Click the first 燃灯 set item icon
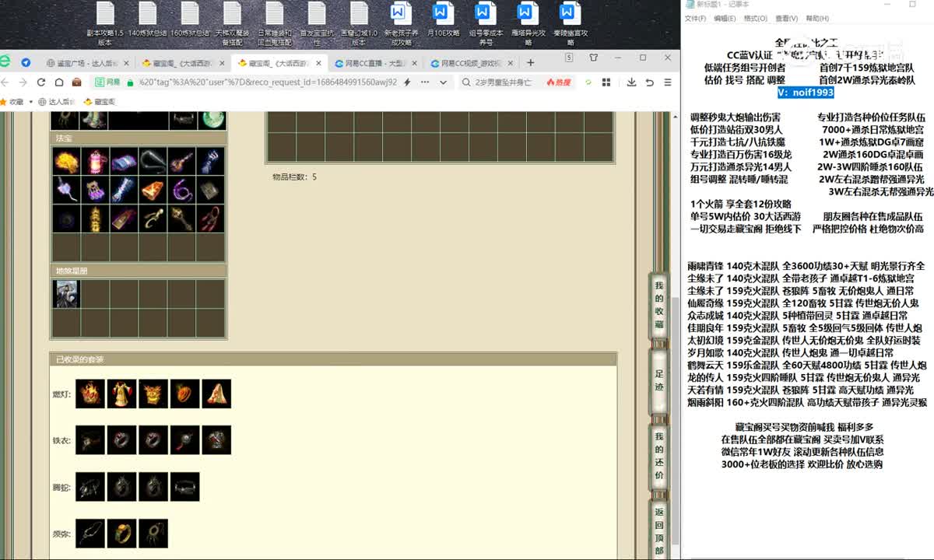This screenshot has width=934, height=560. coord(90,394)
